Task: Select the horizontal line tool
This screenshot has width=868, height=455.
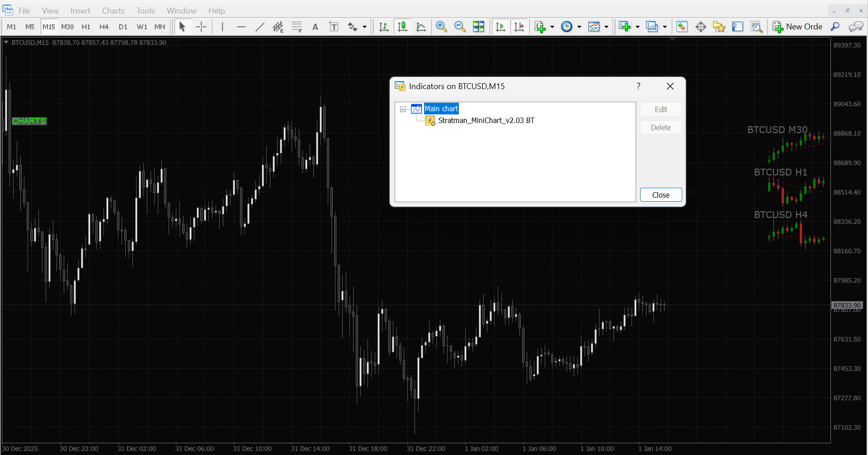Action: point(241,27)
